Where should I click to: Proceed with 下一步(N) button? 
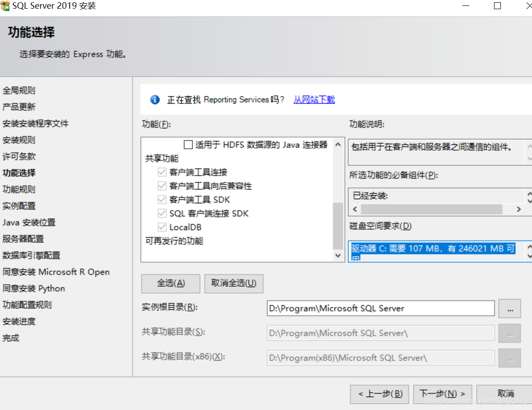[x=442, y=394]
